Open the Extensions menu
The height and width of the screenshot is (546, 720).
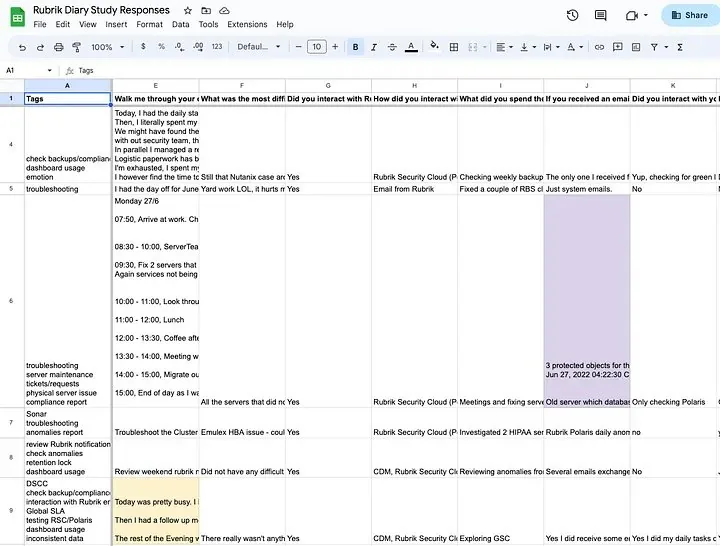pos(247,24)
